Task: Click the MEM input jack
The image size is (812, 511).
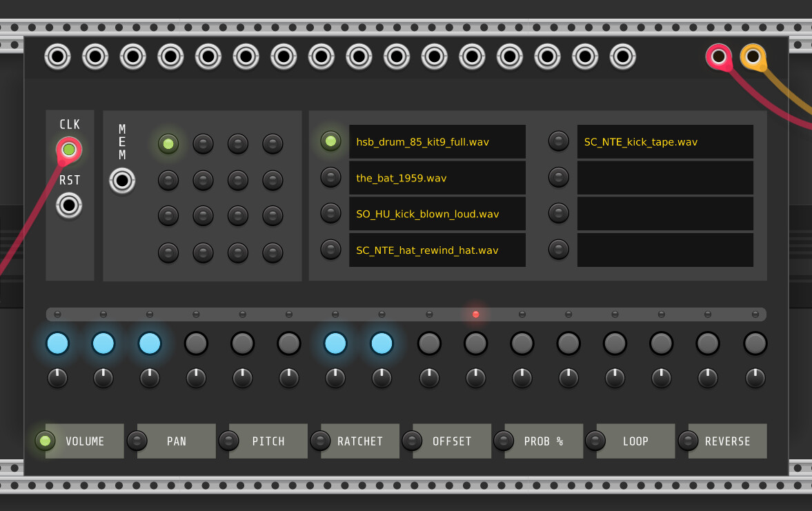Action: (122, 181)
